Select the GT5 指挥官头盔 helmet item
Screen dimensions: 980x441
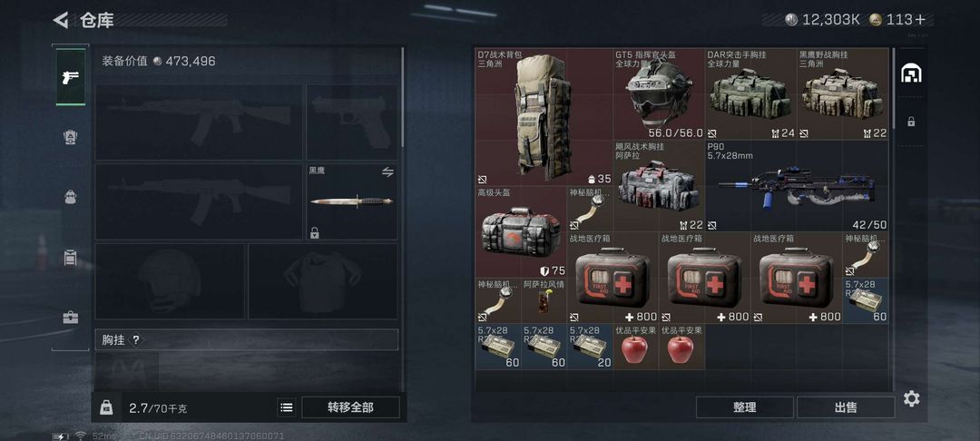point(659,94)
